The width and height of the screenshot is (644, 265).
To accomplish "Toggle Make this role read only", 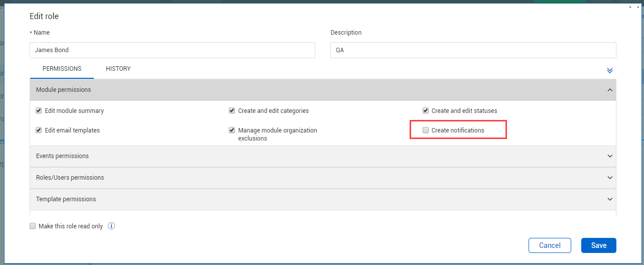I will (x=33, y=226).
